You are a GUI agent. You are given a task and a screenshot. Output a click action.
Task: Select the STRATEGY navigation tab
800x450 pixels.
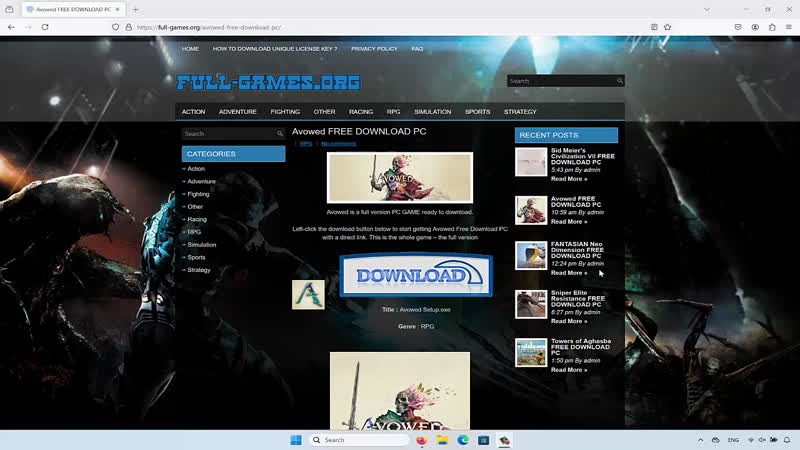click(520, 112)
